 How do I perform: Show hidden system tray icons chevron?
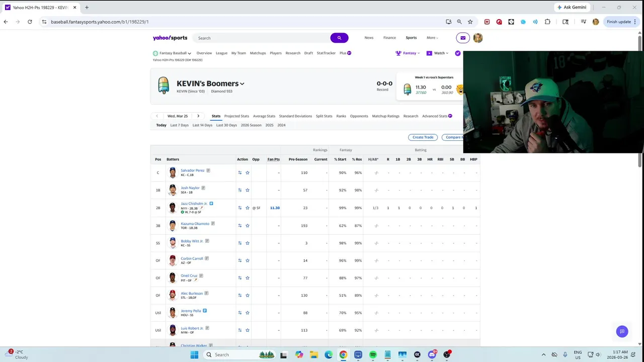(x=543, y=354)
